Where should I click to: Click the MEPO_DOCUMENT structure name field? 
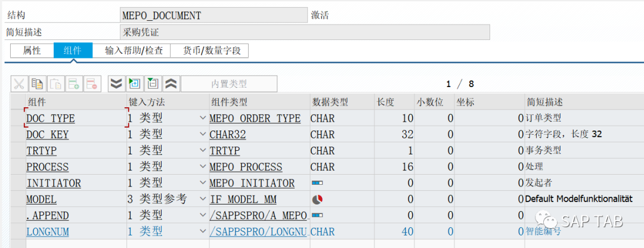(213, 15)
